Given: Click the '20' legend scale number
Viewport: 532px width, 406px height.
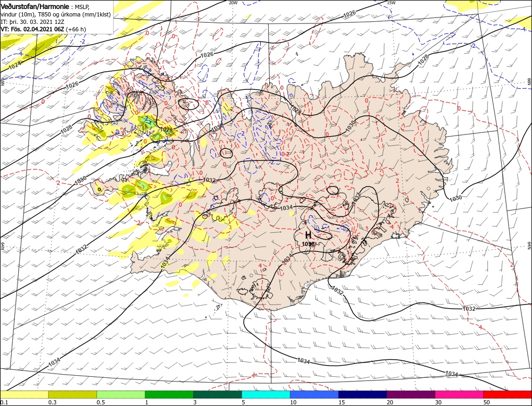Looking at the screenshot, I should (x=390, y=402).
